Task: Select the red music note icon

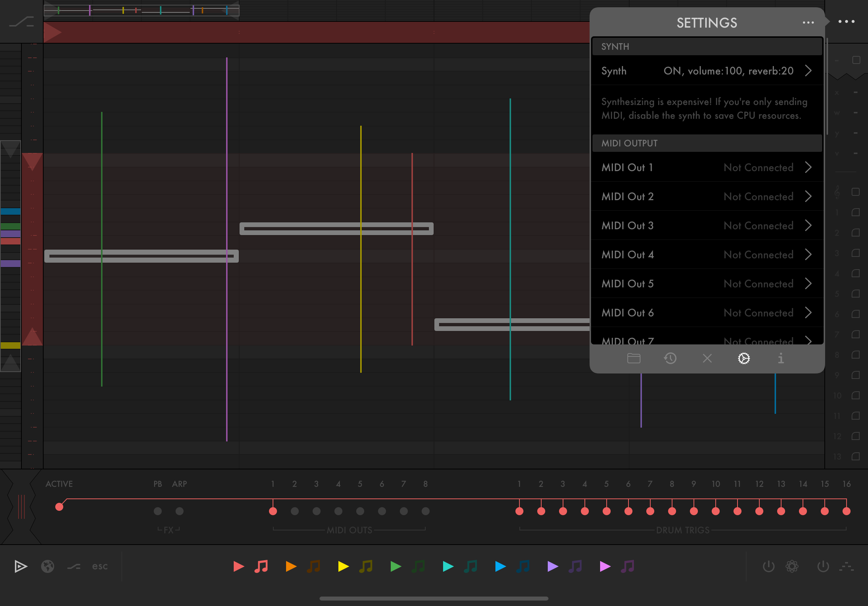Action: [261, 566]
